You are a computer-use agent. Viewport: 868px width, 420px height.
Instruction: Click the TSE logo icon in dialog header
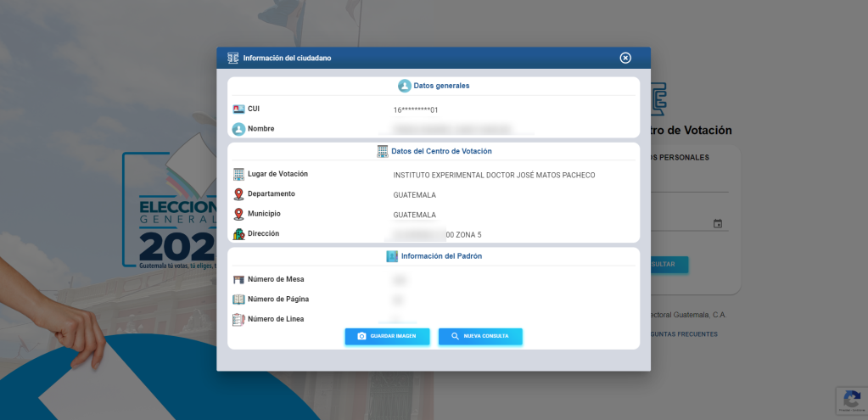(x=232, y=58)
